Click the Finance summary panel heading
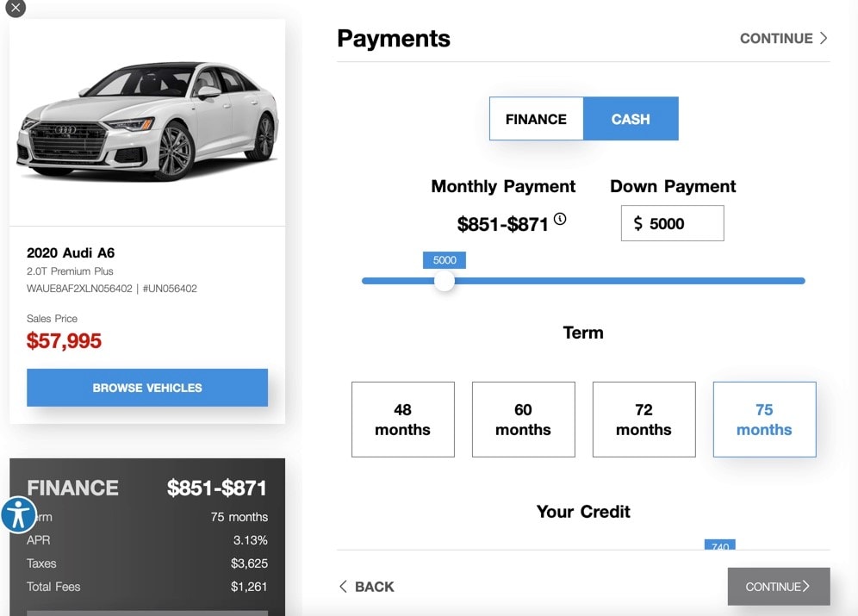Viewport: 858px width, 616px height. [73, 488]
